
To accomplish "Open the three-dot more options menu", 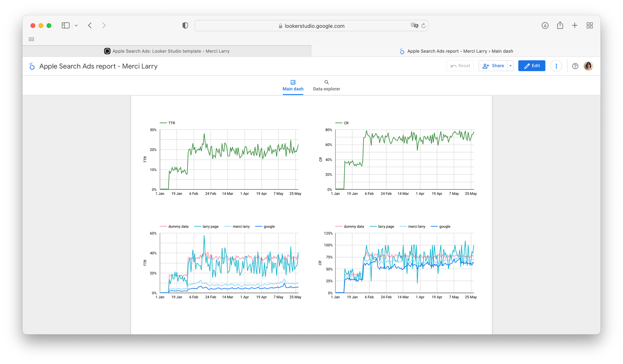I will coord(556,66).
